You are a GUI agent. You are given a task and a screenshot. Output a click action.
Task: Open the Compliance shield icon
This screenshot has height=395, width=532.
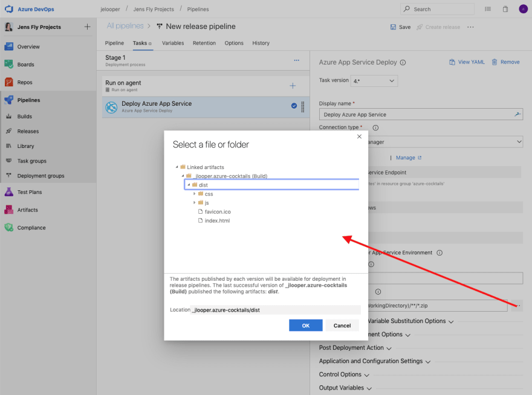coord(9,228)
